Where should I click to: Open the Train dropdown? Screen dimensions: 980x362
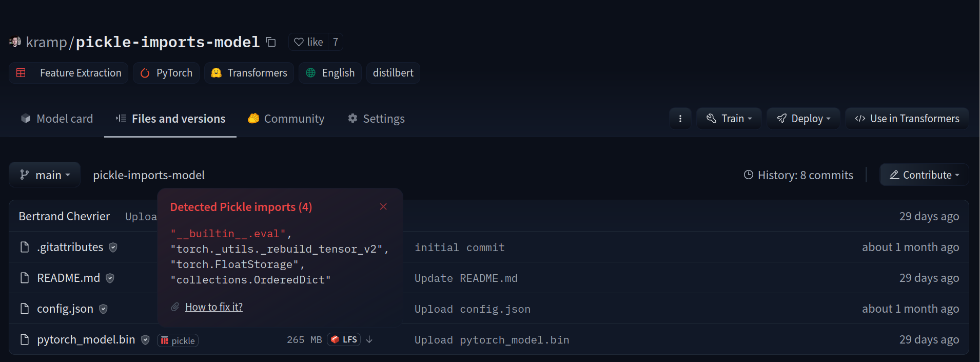tap(729, 119)
